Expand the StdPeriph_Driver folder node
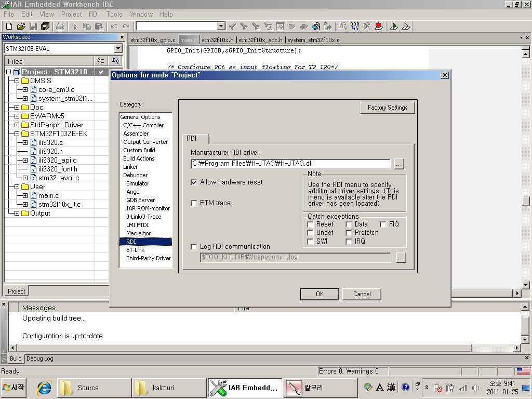The image size is (532, 399). (x=17, y=125)
